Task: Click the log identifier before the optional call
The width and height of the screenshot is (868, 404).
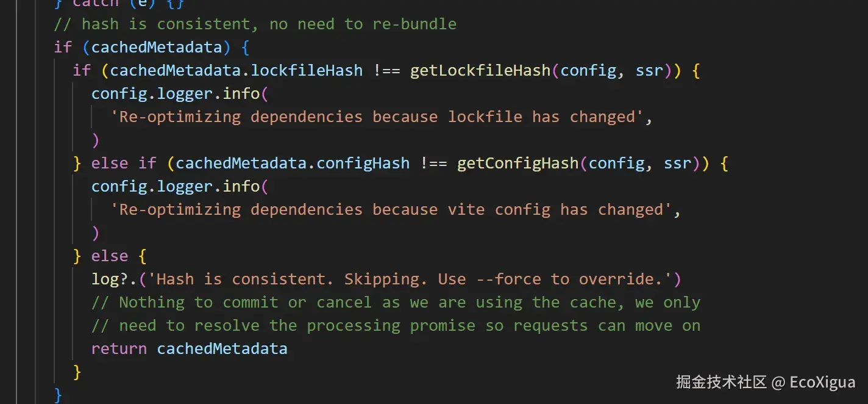Action: coord(105,279)
